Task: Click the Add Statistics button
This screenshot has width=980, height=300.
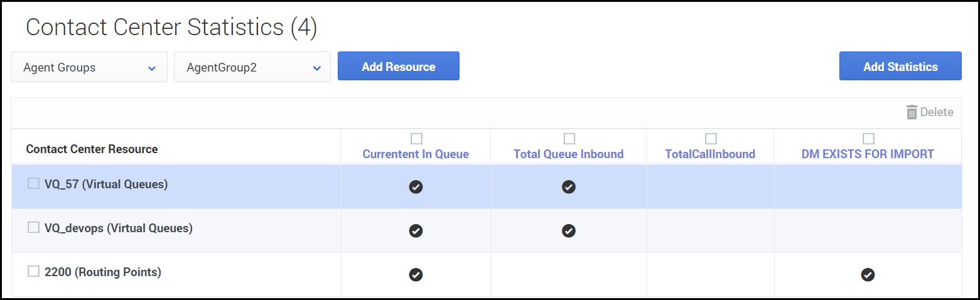Action: (900, 67)
